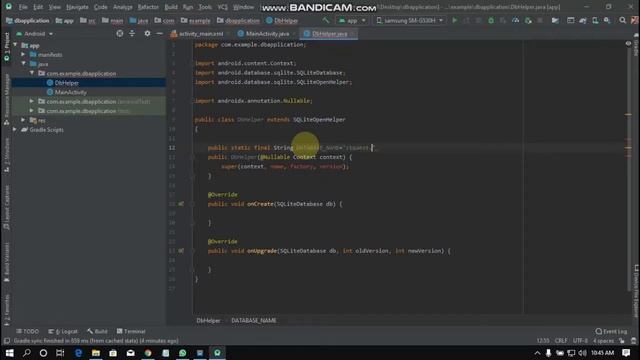
Task: Expand the androidTest package node
Action: point(32,101)
